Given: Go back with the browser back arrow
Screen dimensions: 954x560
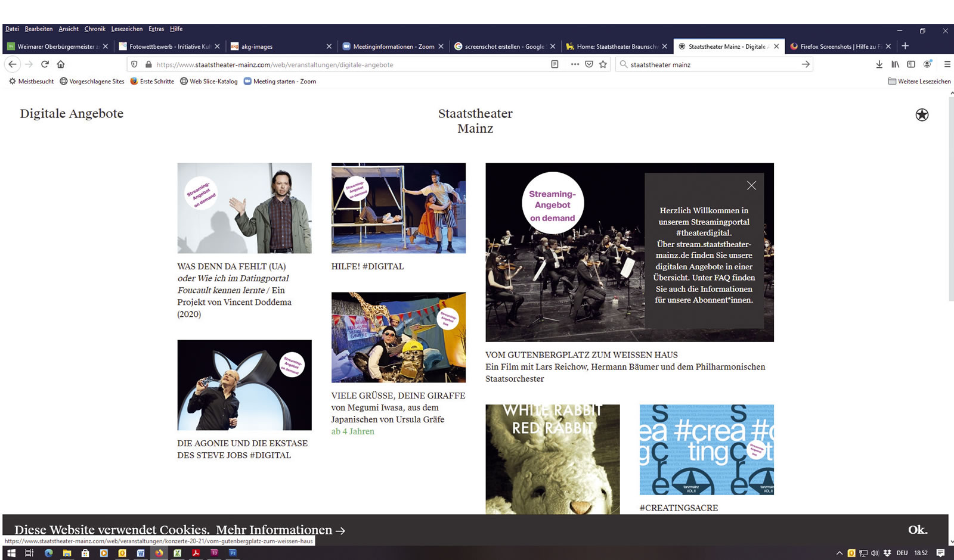Looking at the screenshot, I should [13, 64].
